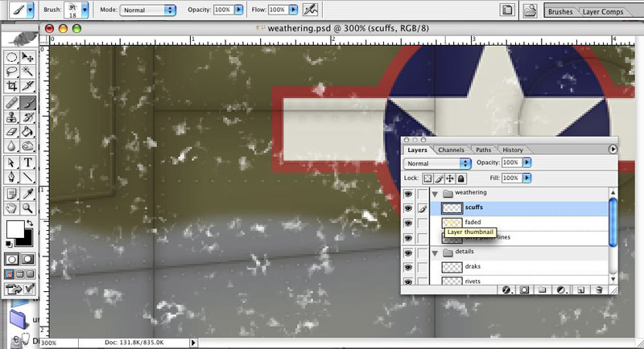Select the Clone Stamp tool

point(11,117)
